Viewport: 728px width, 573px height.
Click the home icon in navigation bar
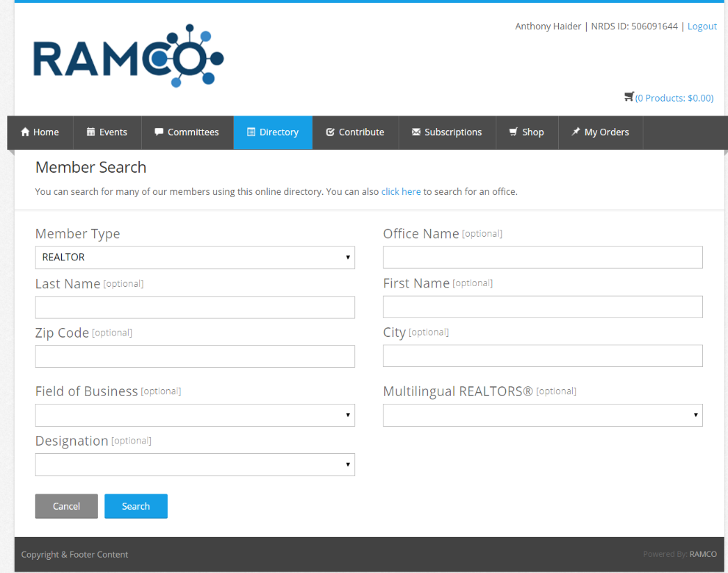[x=25, y=132]
